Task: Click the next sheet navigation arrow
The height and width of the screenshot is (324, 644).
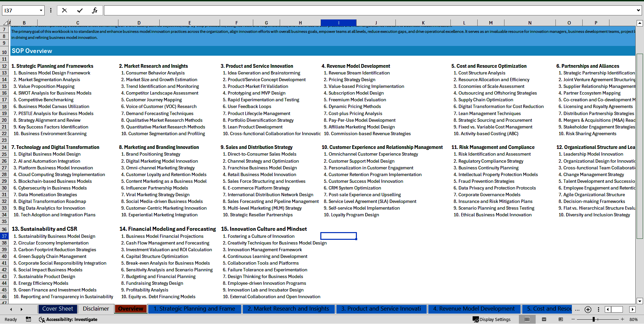Action: coord(21,309)
